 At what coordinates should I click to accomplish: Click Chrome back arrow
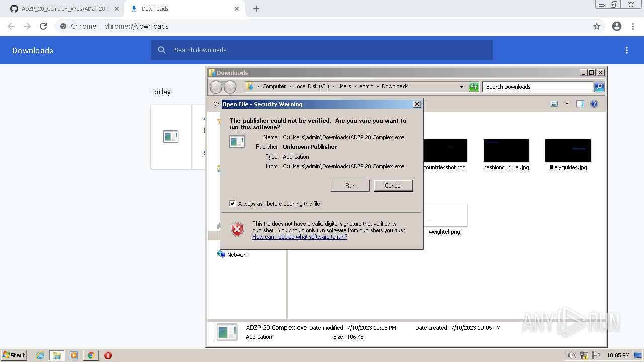pos(11,26)
